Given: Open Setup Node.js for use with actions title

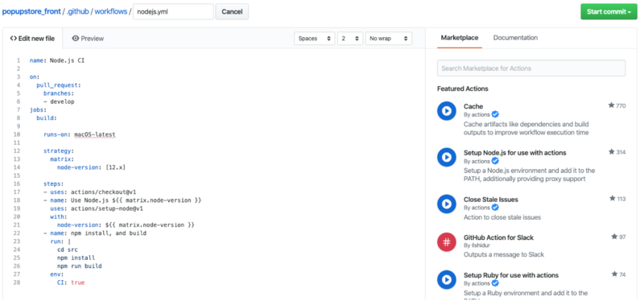Looking at the screenshot, I should point(514,153).
